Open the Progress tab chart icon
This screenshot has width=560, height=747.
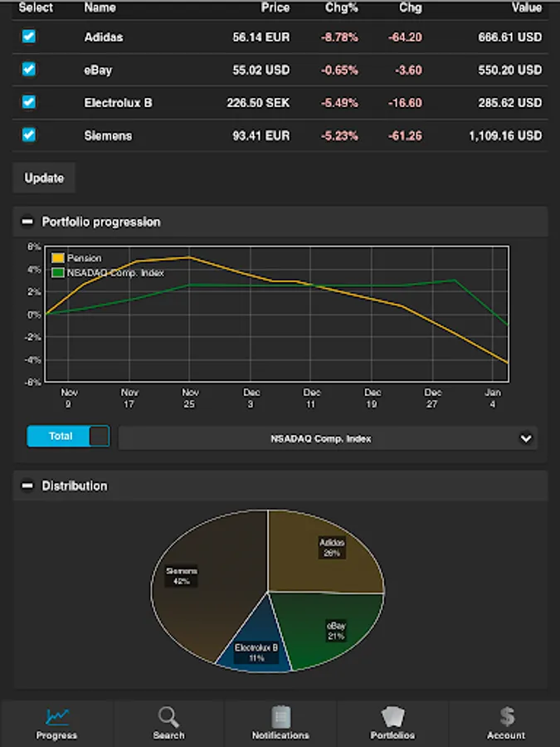point(57,715)
